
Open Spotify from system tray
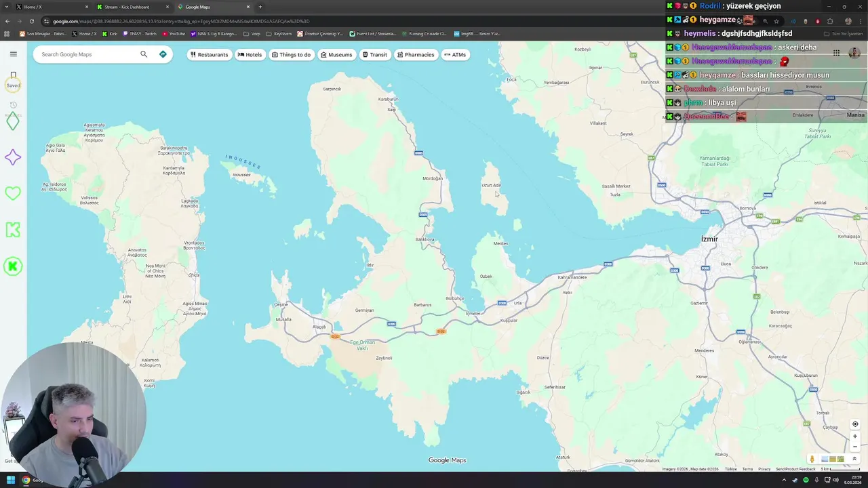(806, 480)
